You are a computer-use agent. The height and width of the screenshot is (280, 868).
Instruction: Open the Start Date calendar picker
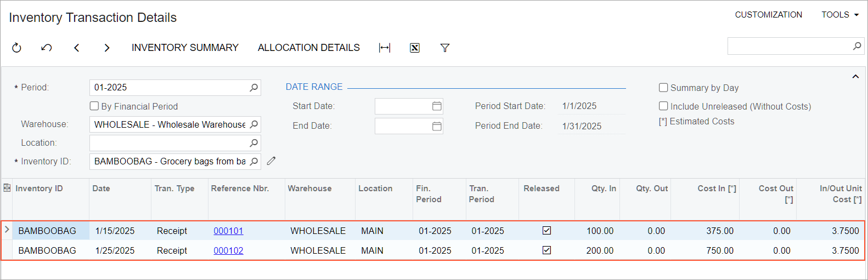point(437,106)
